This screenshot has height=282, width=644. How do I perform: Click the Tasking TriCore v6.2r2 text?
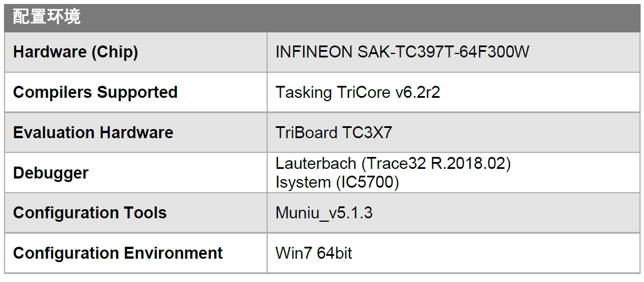pos(358,93)
